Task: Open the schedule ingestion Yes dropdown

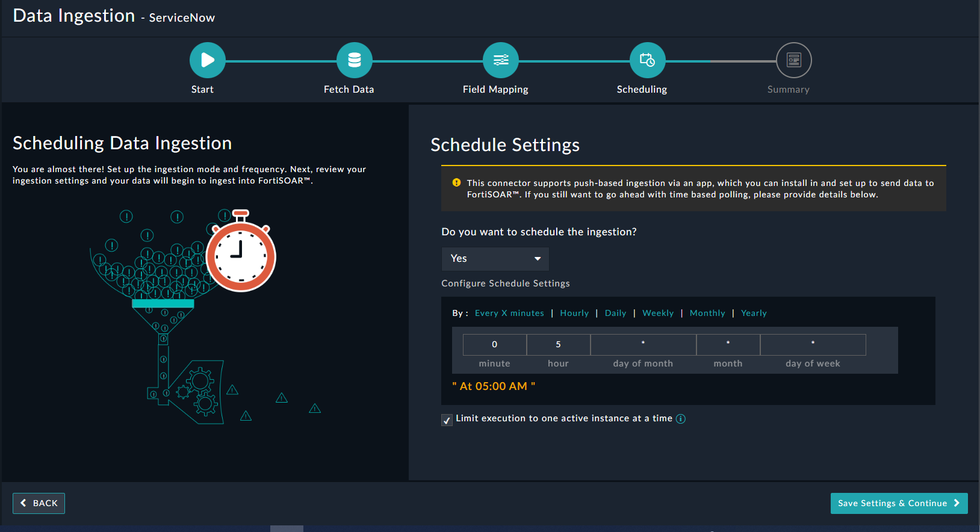Action: (x=495, y=259)
